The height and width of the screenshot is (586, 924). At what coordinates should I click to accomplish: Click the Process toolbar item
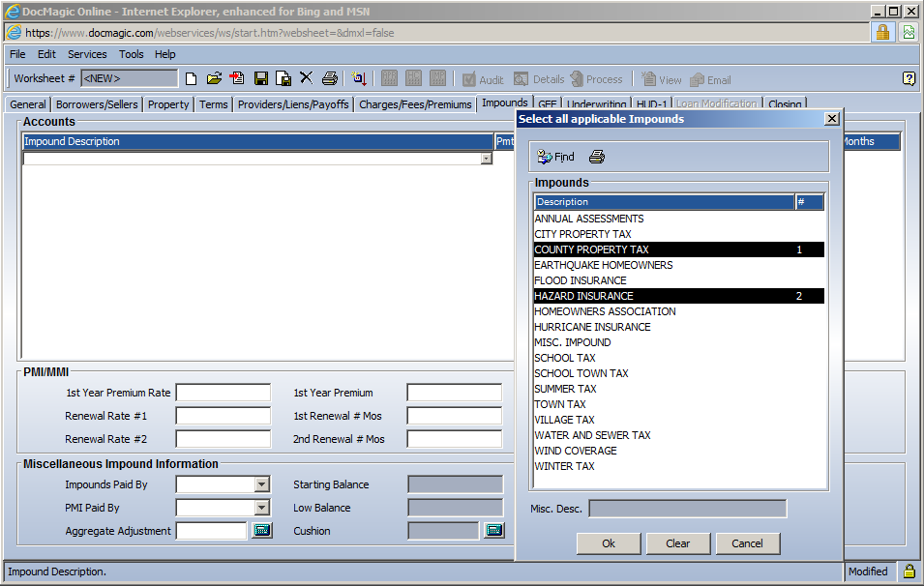pyautogui.click(x=596, y=79)
